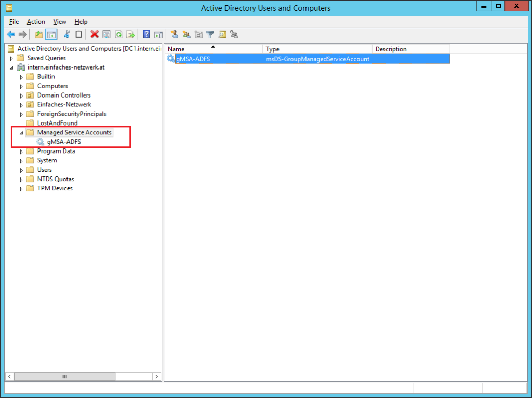
Task: Click the gear icon beside gMSA-ADFS in tree
Action: click(41, 142)
